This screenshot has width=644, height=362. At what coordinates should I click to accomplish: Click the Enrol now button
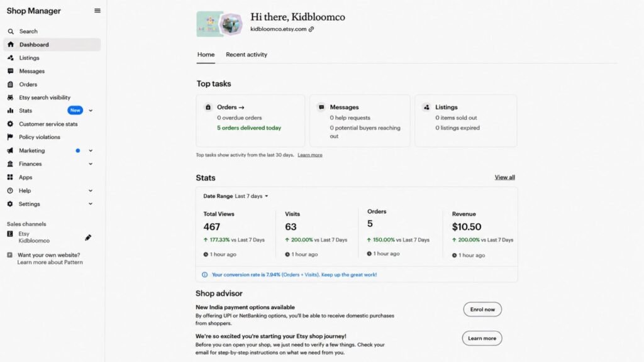click(x=482, y=309)
